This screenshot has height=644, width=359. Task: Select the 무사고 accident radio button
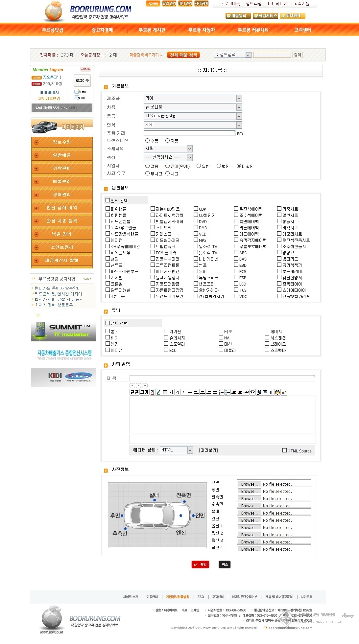coord(147,173)
